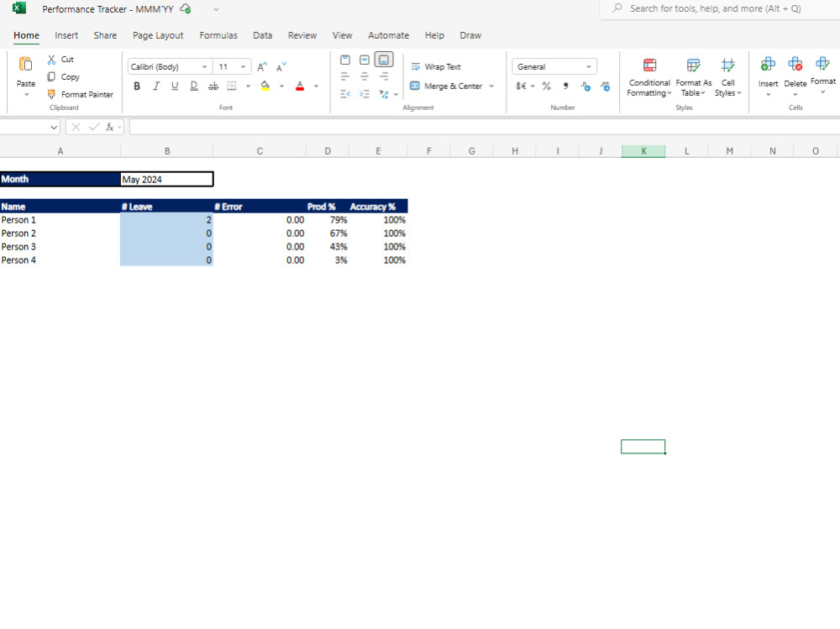The width and height of the screenshot is (840, 629).
Task: Click the formula bar input
Action: pos(485,127)
